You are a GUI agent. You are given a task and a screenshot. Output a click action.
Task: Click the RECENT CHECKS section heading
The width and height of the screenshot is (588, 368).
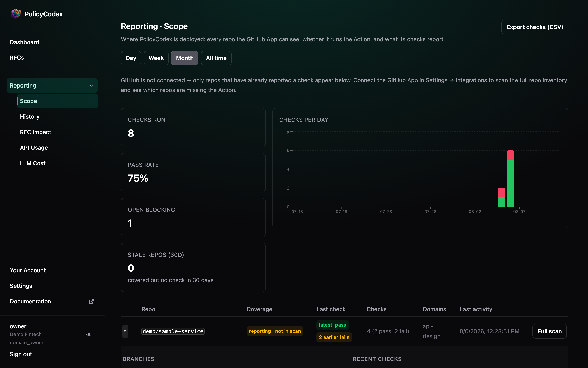coord(377,359)
